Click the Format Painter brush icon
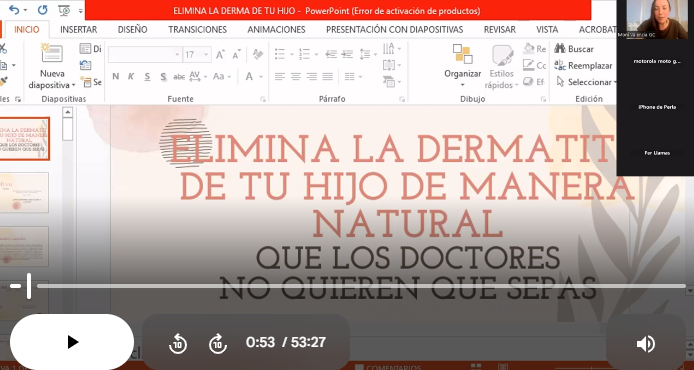Viewport: 694px width, 370px height. coord(4,81)
